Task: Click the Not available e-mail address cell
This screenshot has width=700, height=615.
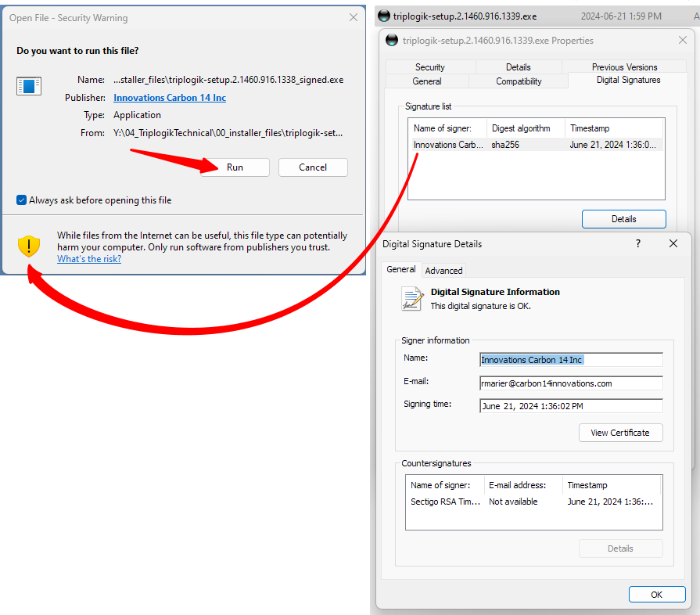Action: click(x=513, y=502)
